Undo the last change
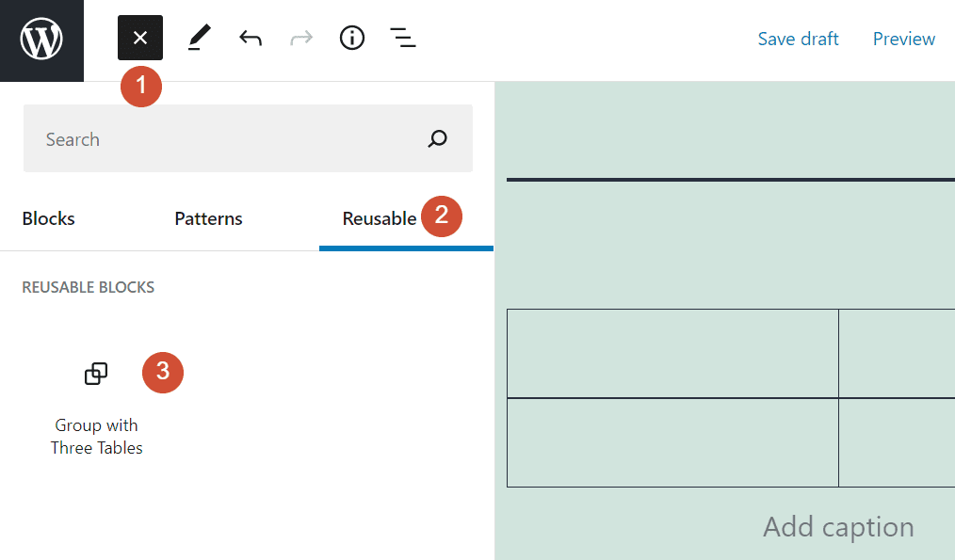This screenshot has height=560, width=955. [x=250, y=38]
